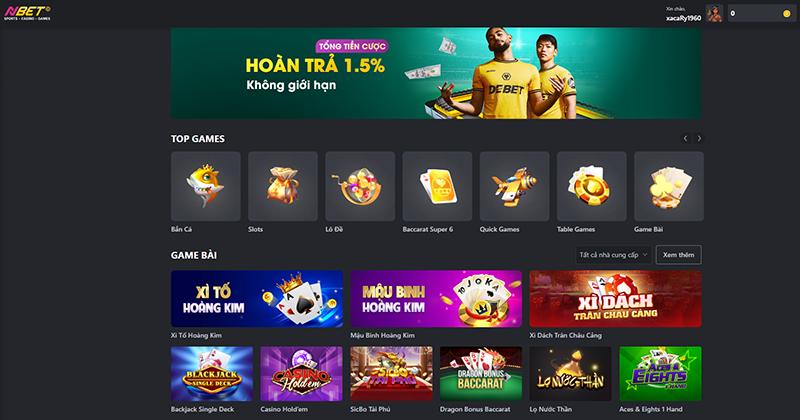Click the gold coin balance icon
The width and height of the screenshot is (800, 420).
[787, 14]
